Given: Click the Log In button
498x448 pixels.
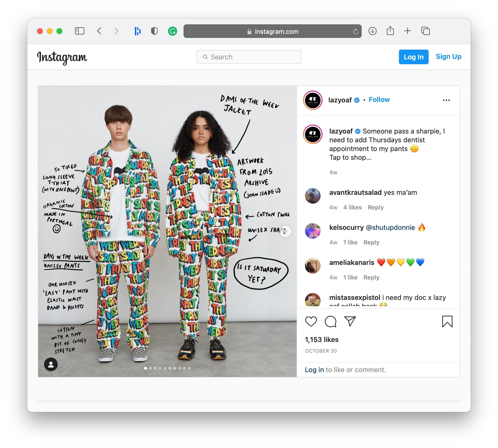Looking at the screenshot, I should point(413,57).
